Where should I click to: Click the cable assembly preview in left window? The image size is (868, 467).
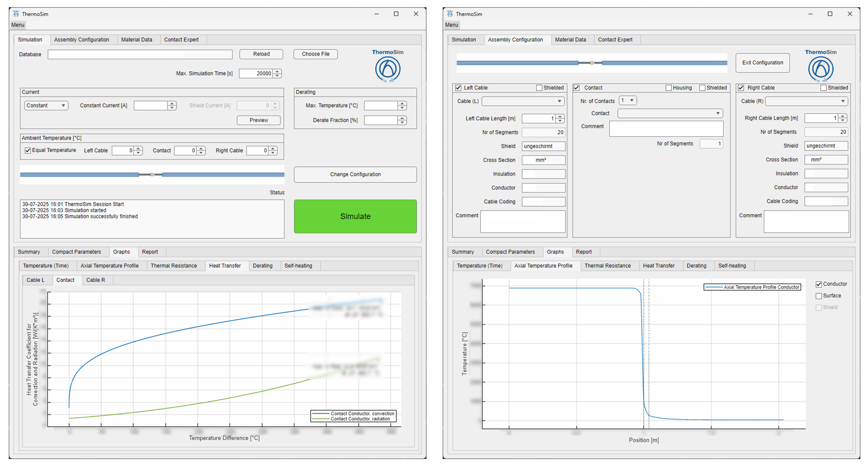click(152, 175)
